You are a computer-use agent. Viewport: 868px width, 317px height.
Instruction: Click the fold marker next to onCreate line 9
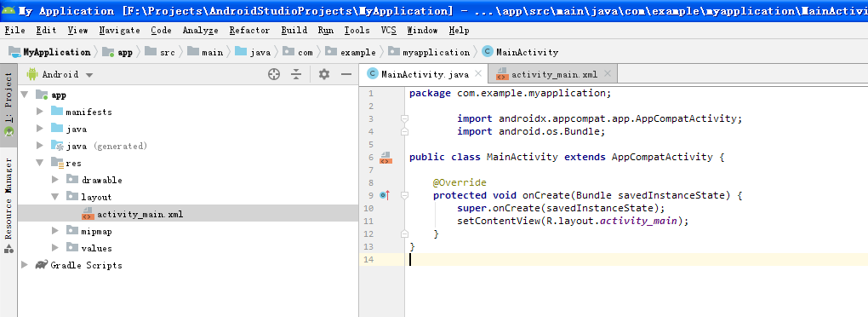pos(405,195)
